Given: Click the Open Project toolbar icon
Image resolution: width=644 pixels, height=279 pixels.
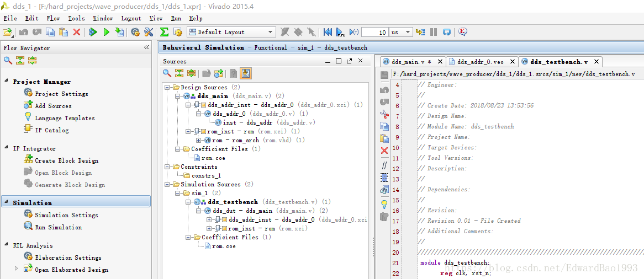Looking at the screenshot, I should (x=8, y=32).
